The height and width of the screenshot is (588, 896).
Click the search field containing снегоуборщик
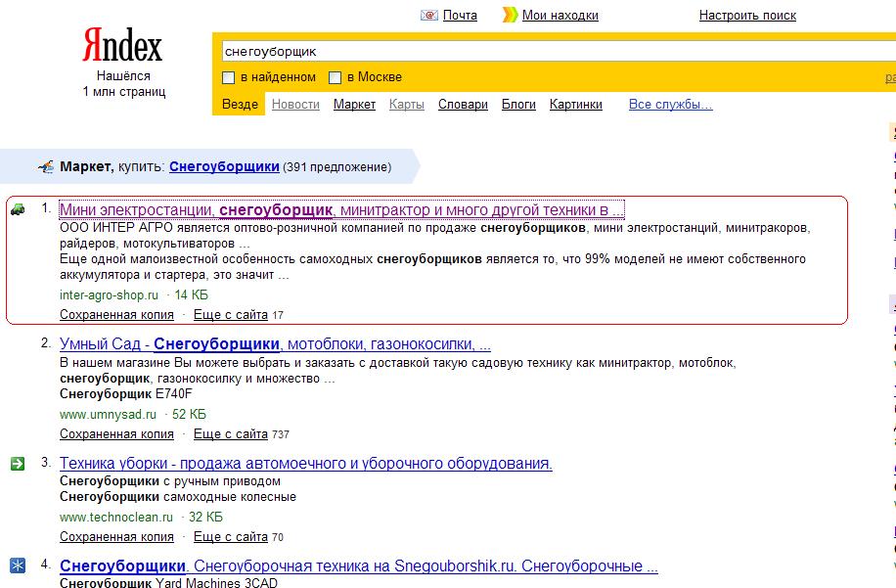(558, 52)
